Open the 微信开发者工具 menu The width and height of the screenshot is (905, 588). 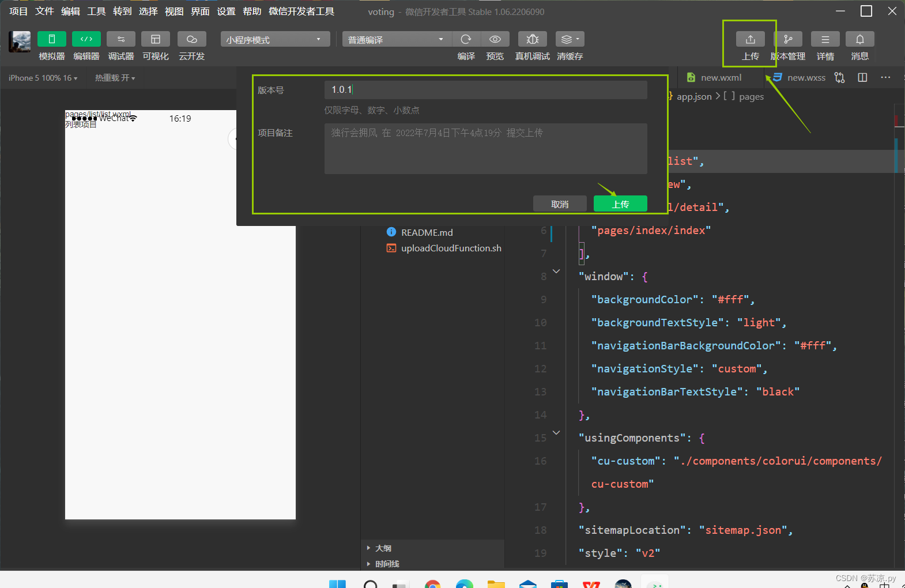coord(301,11)
